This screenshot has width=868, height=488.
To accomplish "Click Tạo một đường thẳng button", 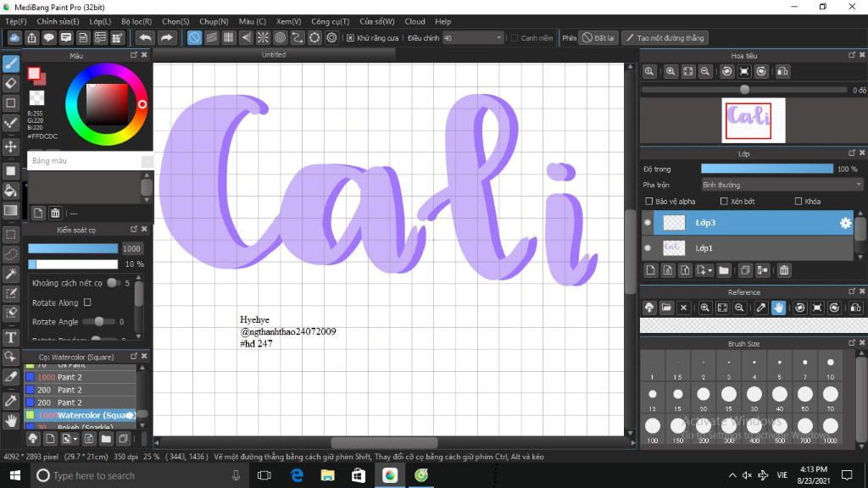I will 665,38.
